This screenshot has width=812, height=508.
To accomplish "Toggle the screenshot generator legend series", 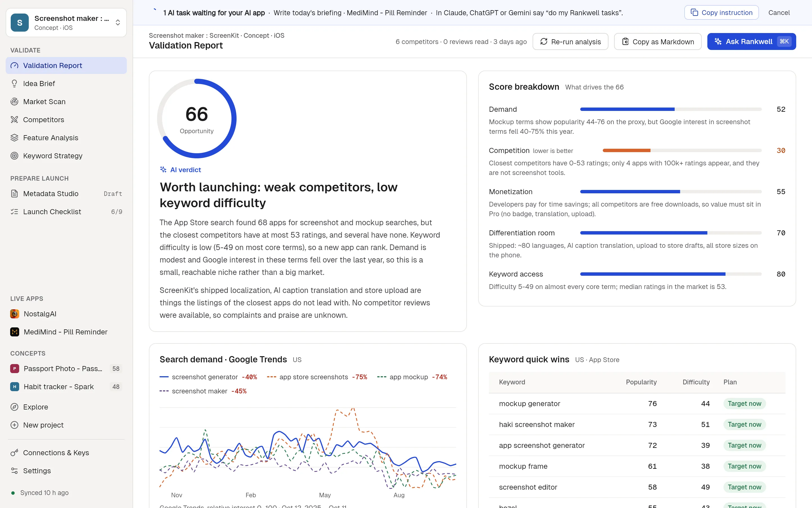I will 208,377.
